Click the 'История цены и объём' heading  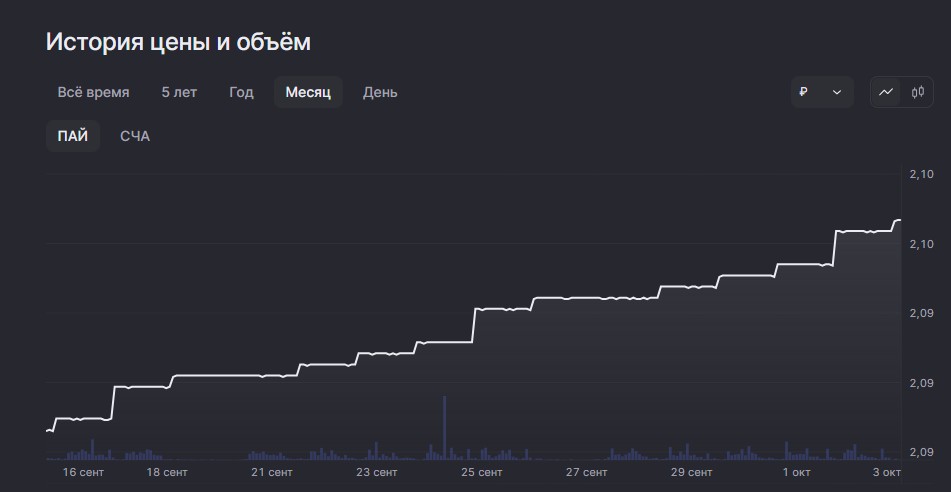pos(178,42)
